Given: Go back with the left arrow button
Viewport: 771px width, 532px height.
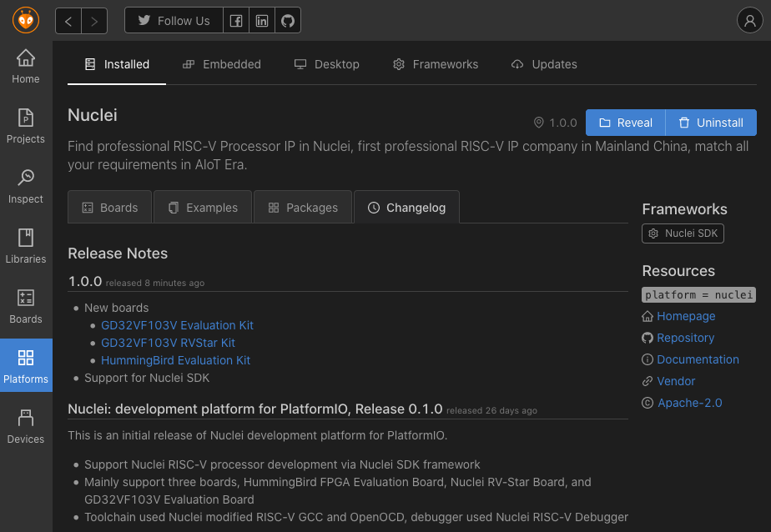Looking at the screenshot, I should tap(68, 21).
